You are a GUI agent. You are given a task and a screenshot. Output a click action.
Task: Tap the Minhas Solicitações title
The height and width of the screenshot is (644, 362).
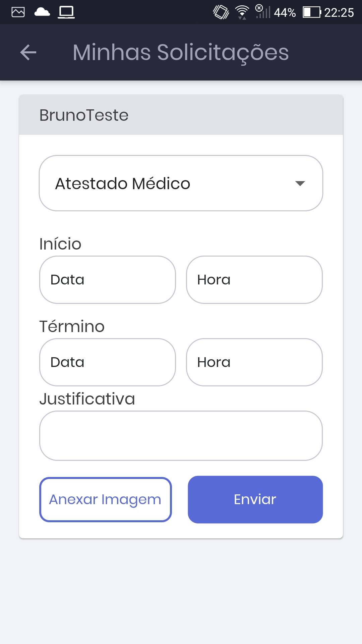coord(181,53)
